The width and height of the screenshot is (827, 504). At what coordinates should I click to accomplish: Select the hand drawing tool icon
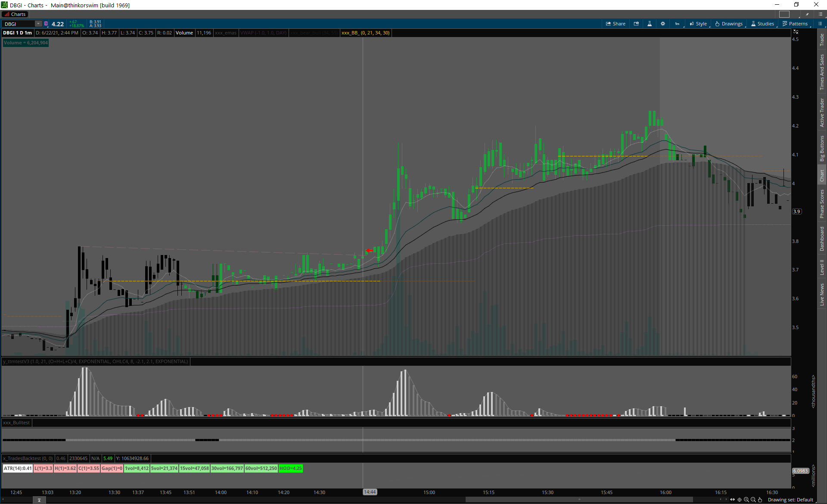click(x=760, y=500)
